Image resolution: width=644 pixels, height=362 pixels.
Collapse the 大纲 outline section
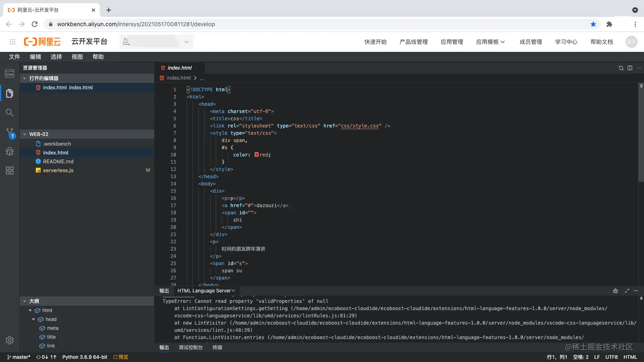(25, 301)
